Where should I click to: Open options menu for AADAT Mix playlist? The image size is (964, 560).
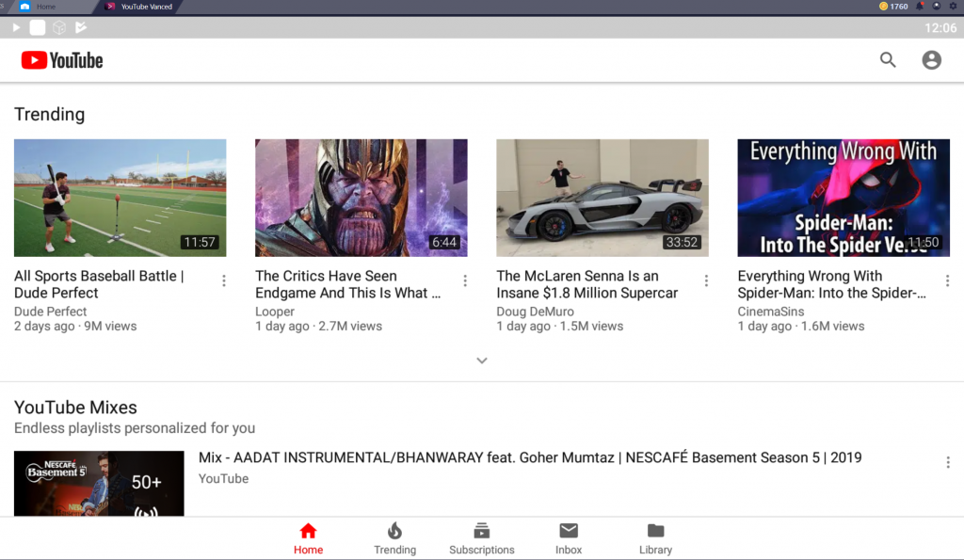pos(947,462)
